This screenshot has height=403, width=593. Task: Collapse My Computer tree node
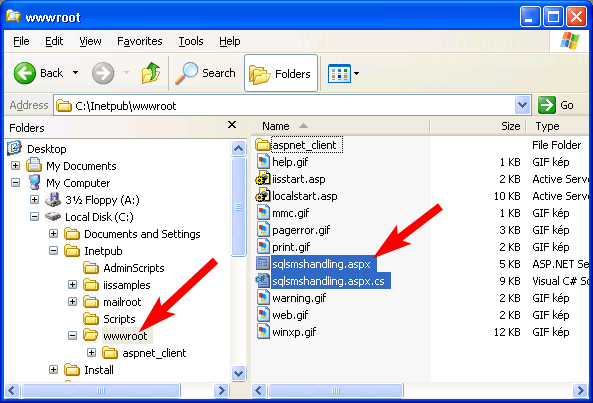point(16,183)
